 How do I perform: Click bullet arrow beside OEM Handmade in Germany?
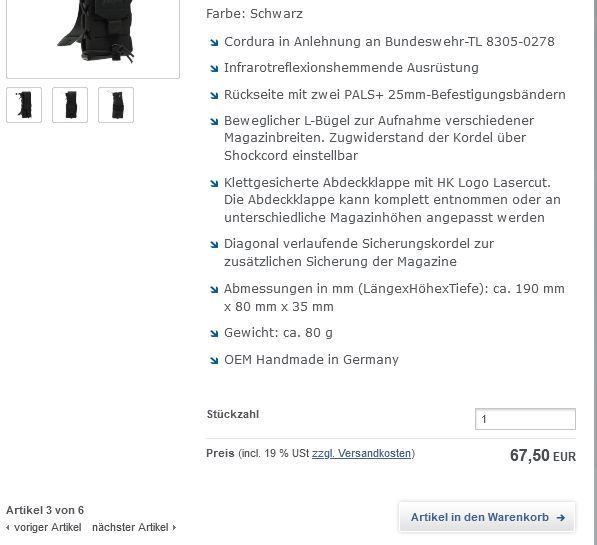tap(214, 360)
